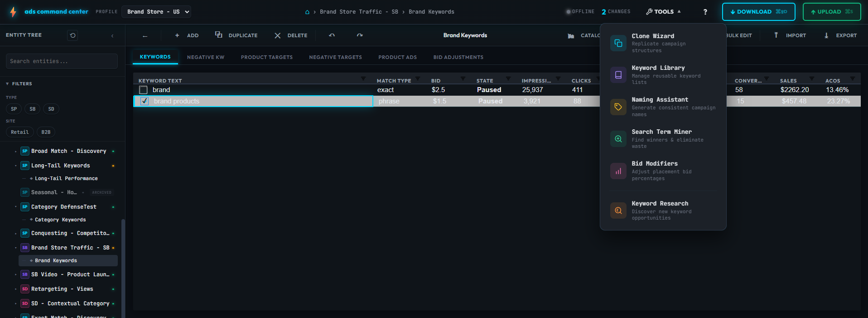View the 2 Changes link
The image size is (868, 318).
pyautogui.click(x=616, y=12)
